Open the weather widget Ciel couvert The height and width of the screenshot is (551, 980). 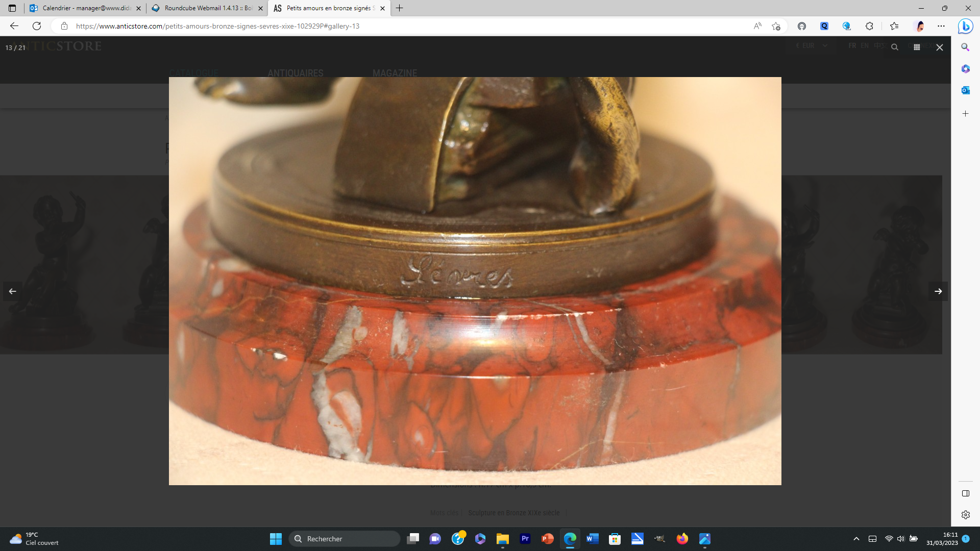tap(34, 539)
